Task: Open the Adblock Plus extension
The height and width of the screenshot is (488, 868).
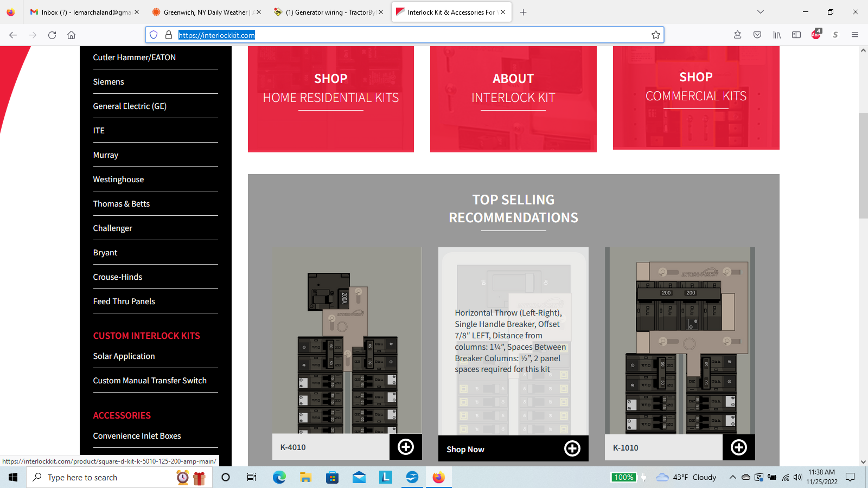Action: coord(816,35)
